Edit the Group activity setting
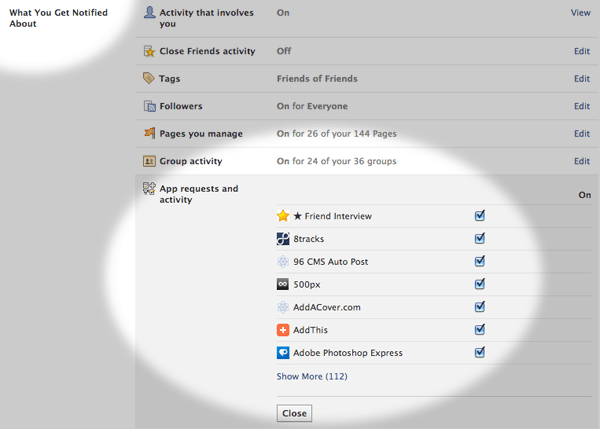The height and width of the screenshot is (429, 600). click(x=582, y=161)
